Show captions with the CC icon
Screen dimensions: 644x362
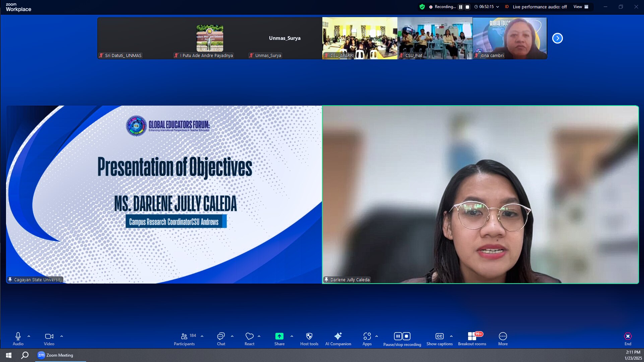[440, 336]
